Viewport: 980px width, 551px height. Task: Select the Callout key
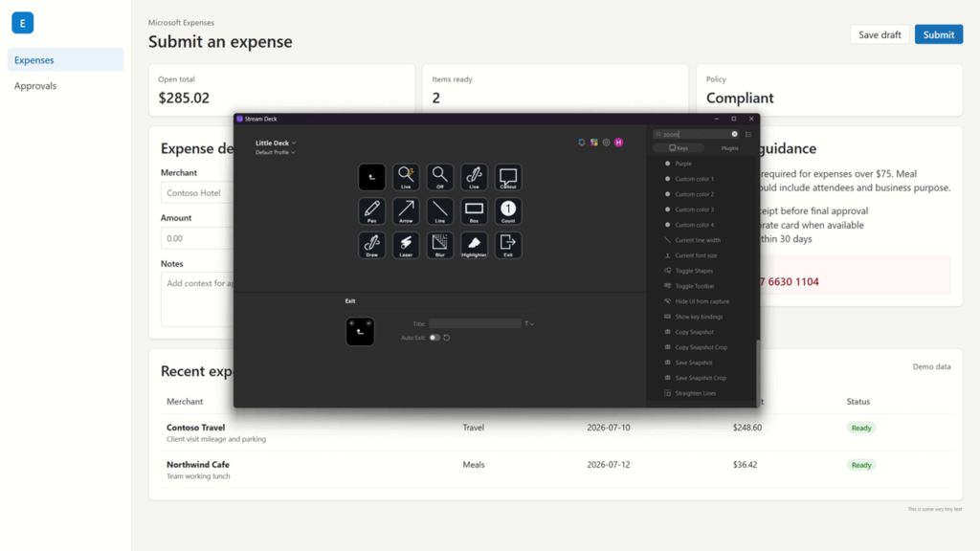tap(508, 177)
